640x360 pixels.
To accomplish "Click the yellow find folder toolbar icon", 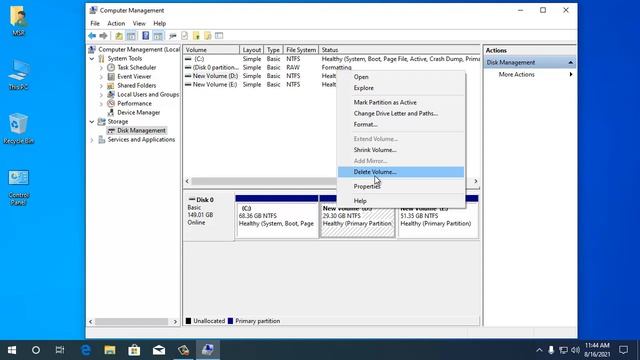I will point(208,36).
